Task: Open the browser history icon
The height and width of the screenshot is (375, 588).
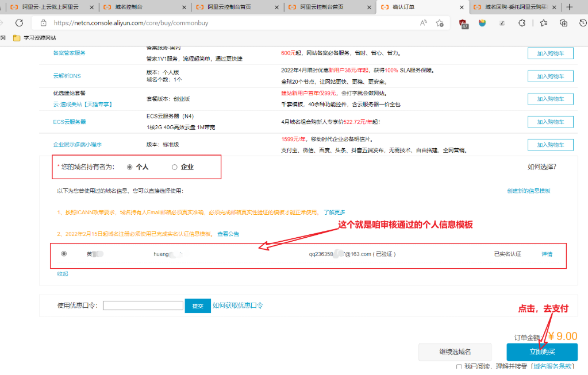Action: pyautogui.click(x=583, y=23)
